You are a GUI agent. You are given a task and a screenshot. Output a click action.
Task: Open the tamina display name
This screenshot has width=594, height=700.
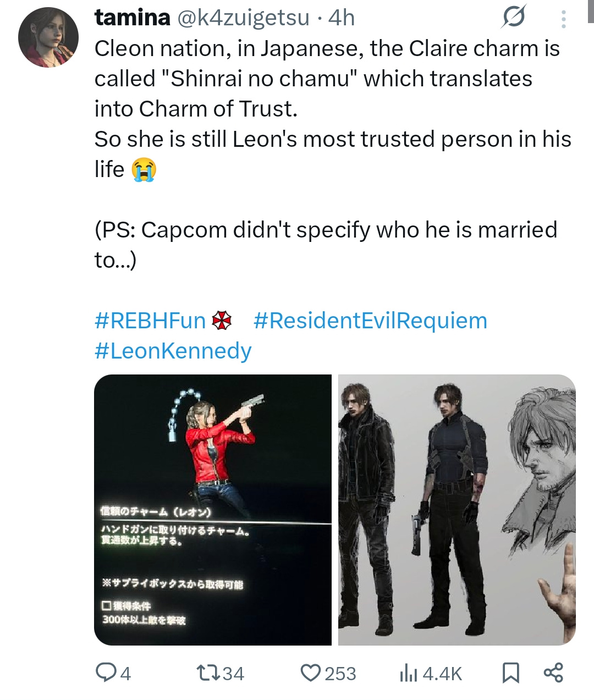133,18
